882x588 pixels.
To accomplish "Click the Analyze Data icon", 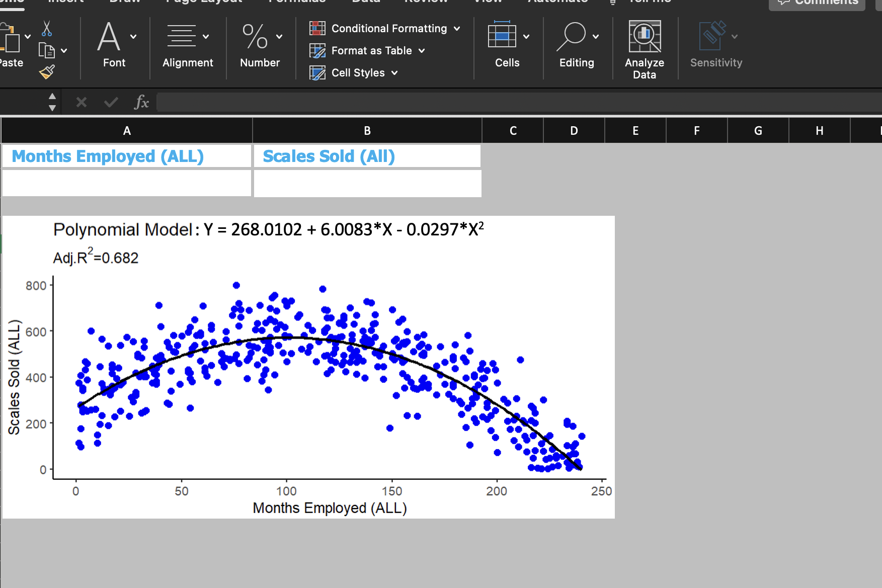I will [645, 37].
